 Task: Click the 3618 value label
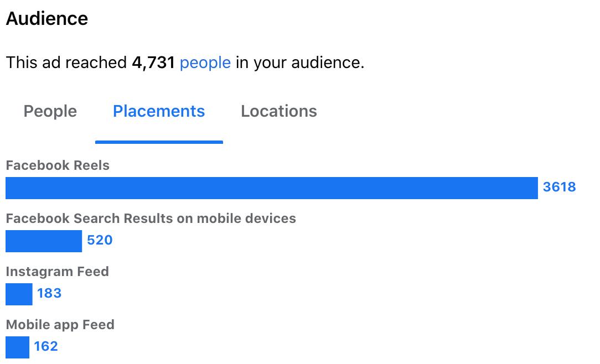pos(559,187)
